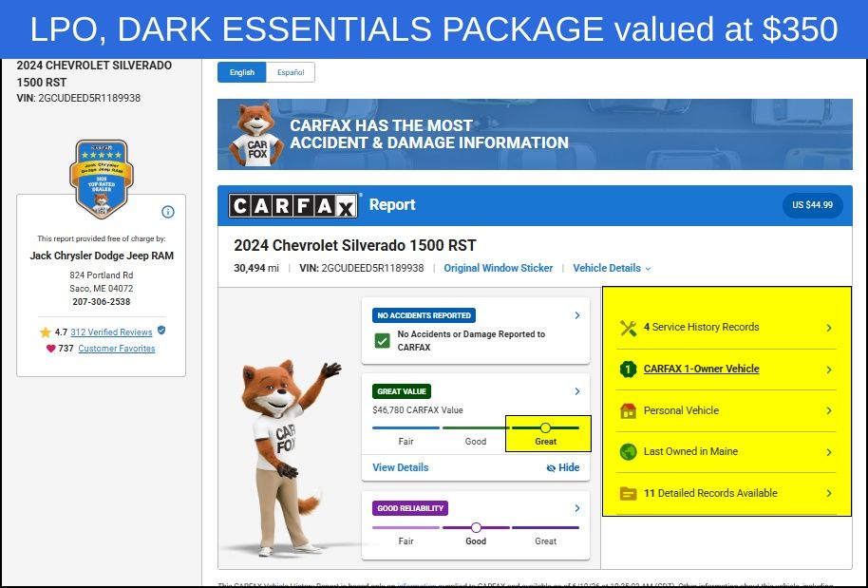
Task: Open the Good Reliability chevron arrow
Action: [577, 507]
